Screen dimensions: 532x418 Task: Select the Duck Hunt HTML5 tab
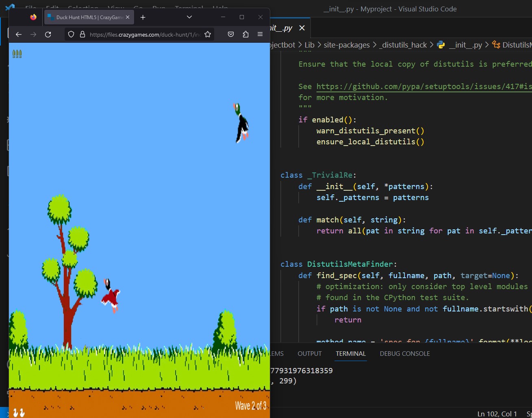pyautogui.click(x=89, y=17)
